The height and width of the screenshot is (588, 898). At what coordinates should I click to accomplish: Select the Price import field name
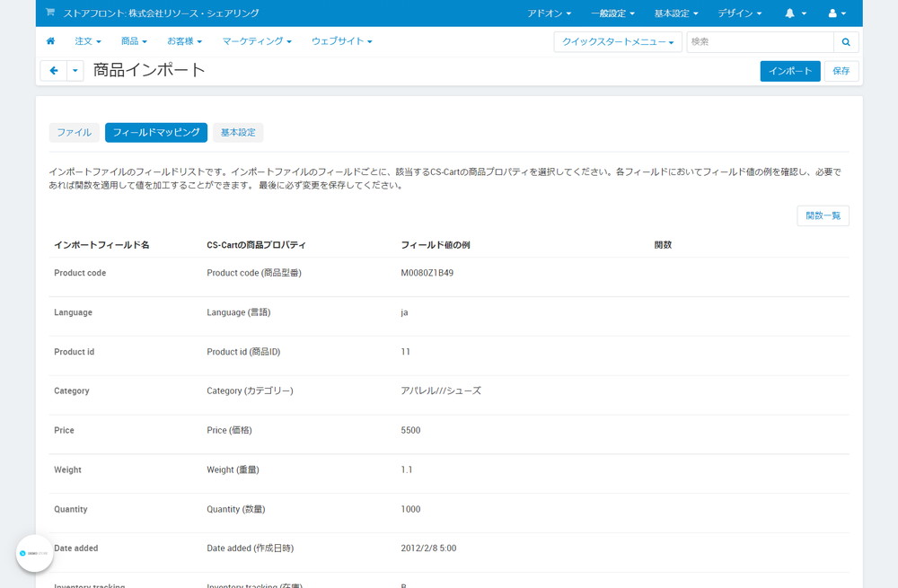click(x=64, y=431)
